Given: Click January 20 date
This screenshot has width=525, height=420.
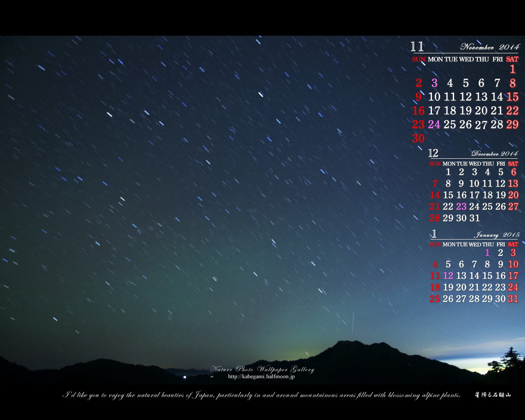Looking at the screenshot, I should tap(461, 287).
